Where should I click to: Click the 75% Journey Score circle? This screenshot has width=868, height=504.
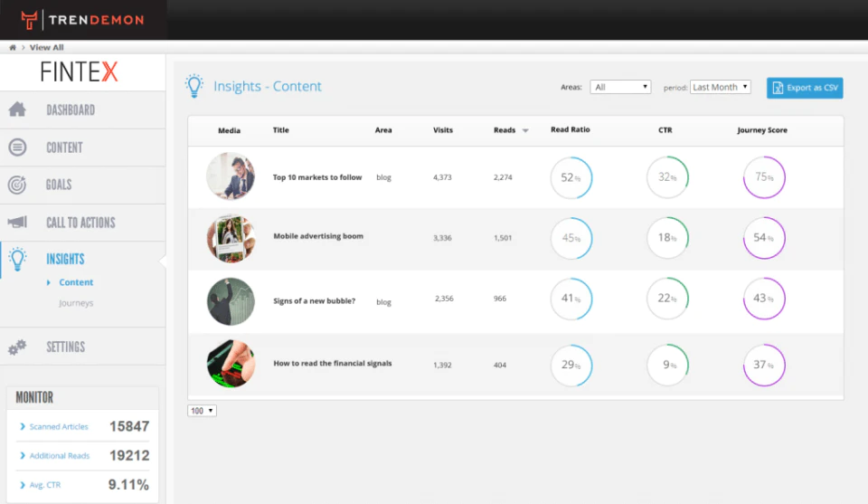pyautogui.click(x=764, y=177)
